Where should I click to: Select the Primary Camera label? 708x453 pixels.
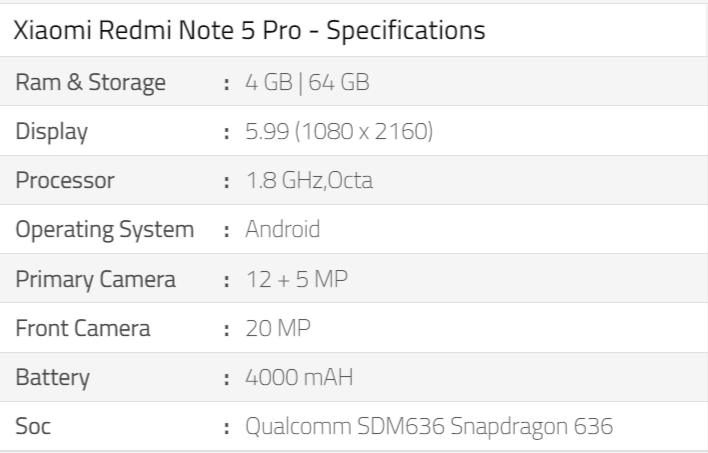(x=95, y=279)
